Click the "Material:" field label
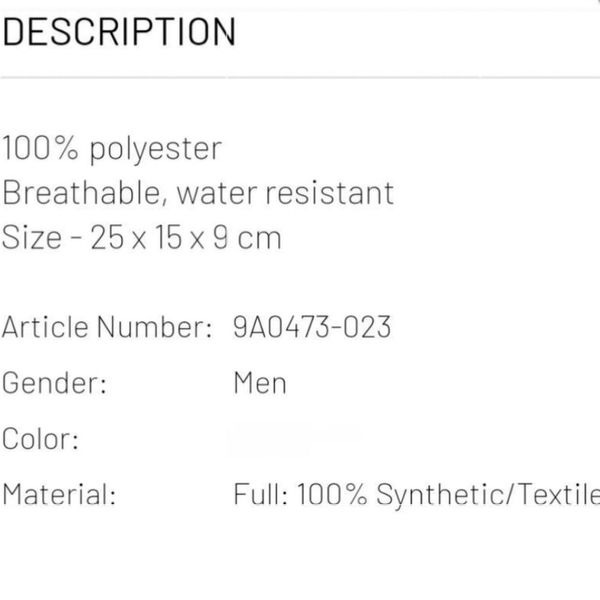 59,494
